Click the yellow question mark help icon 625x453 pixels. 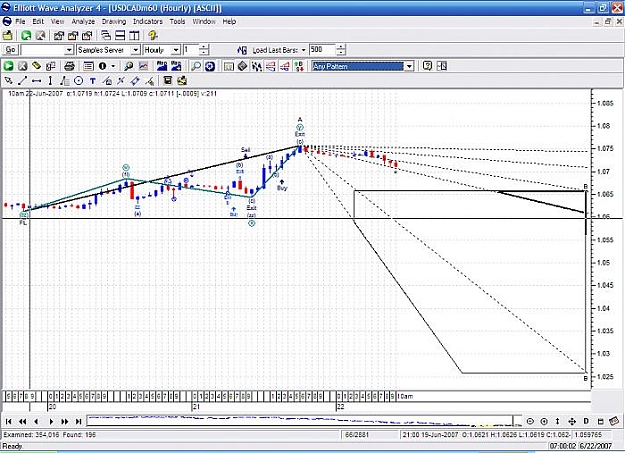pyautogui.click(x=153, y=35)
